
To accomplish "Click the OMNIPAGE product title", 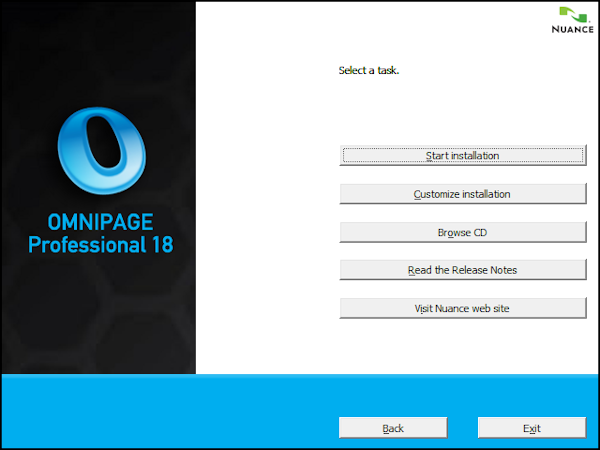I will pos(101,223).
